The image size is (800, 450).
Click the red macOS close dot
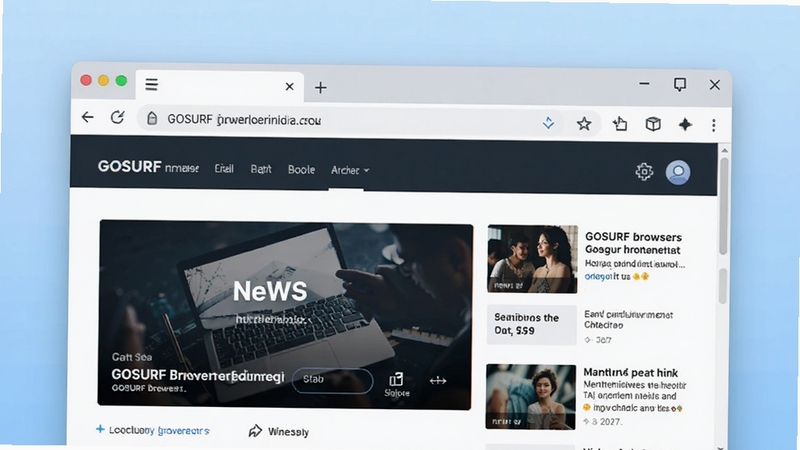click(86, 81)
